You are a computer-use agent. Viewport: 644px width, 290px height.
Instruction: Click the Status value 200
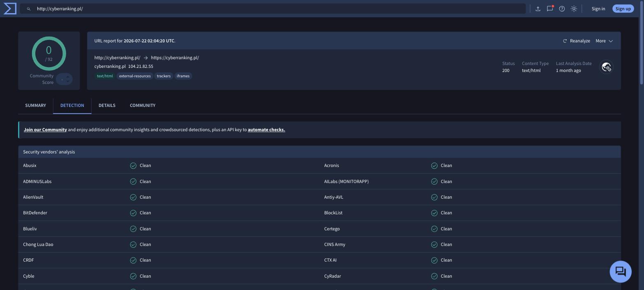[x=506, y=71]
